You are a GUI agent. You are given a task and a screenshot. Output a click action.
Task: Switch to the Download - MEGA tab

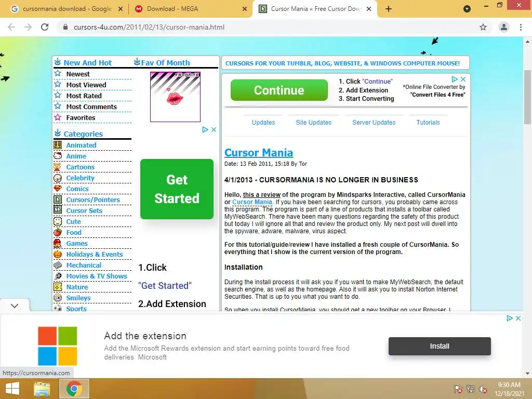pyautogui.click(x=190, y=9)
